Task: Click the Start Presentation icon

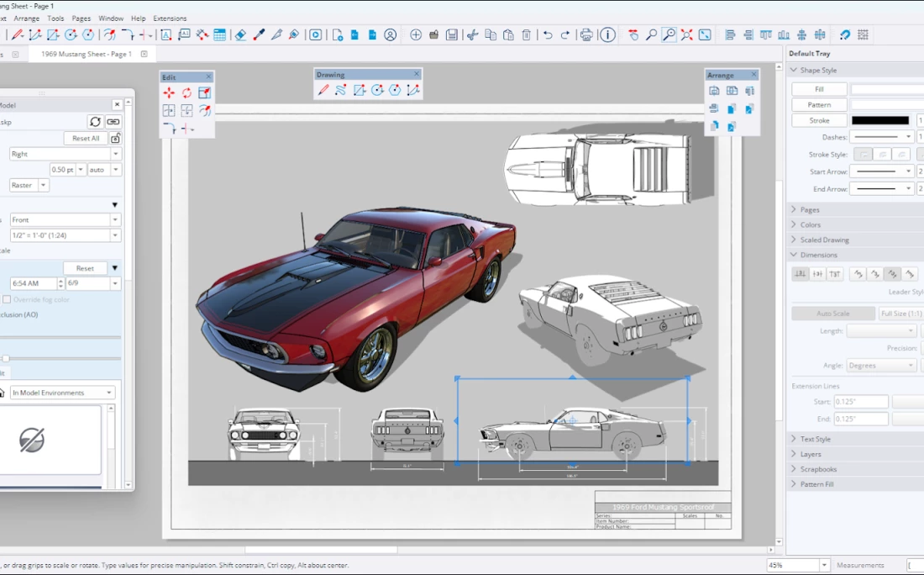Action: 315,34
